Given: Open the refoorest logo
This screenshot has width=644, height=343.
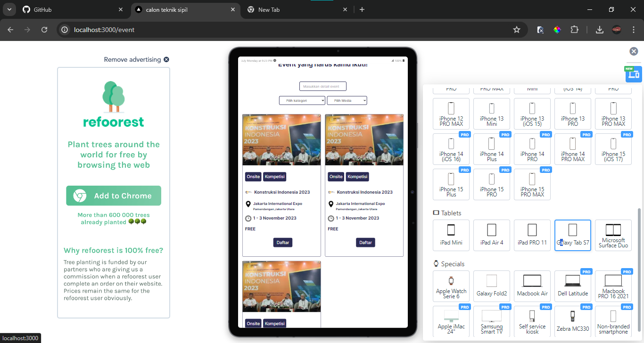Looking at the screenshot, I should pyautogui.click(x=114, y=104).
